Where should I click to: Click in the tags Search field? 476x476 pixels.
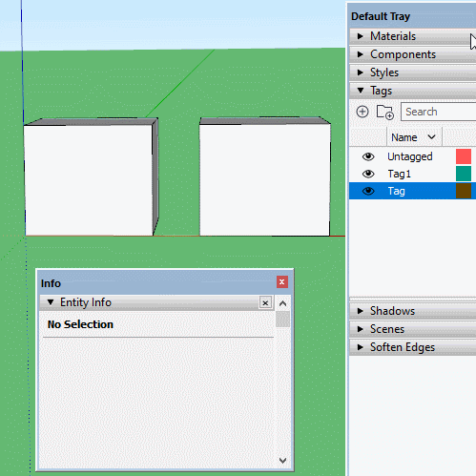439,112
